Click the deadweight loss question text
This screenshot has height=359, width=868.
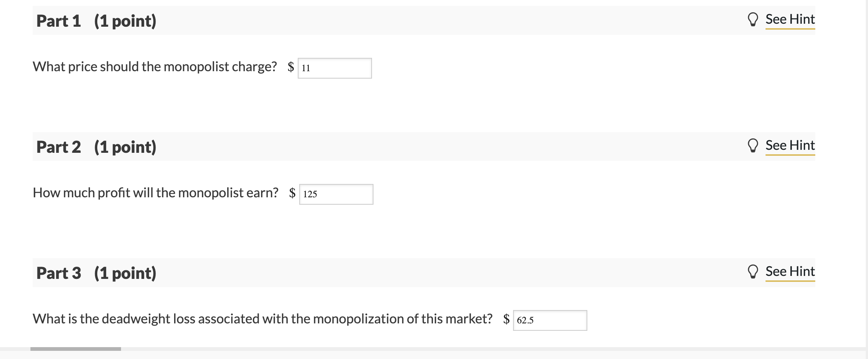pos(262,319)
